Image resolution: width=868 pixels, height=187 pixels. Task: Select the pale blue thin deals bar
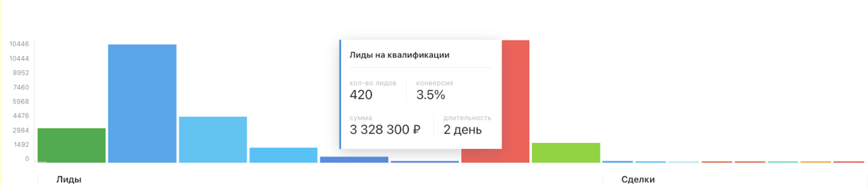coord(684,162)
